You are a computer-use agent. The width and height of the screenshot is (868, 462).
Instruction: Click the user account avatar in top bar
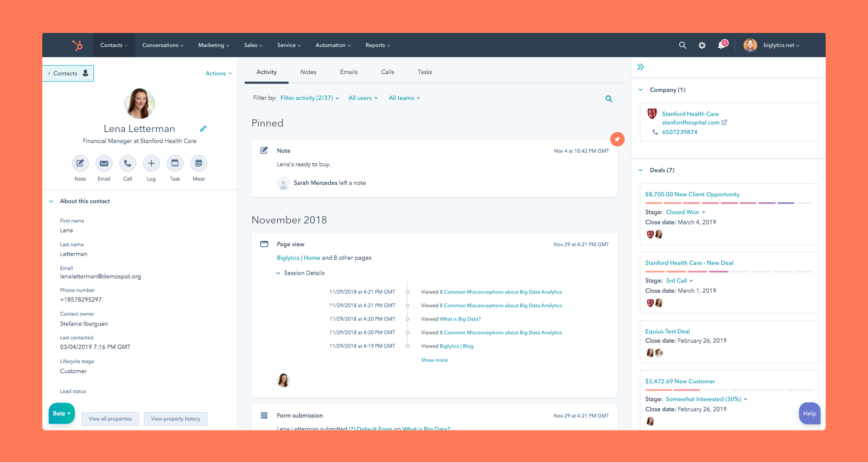click(x=750, y=45)
